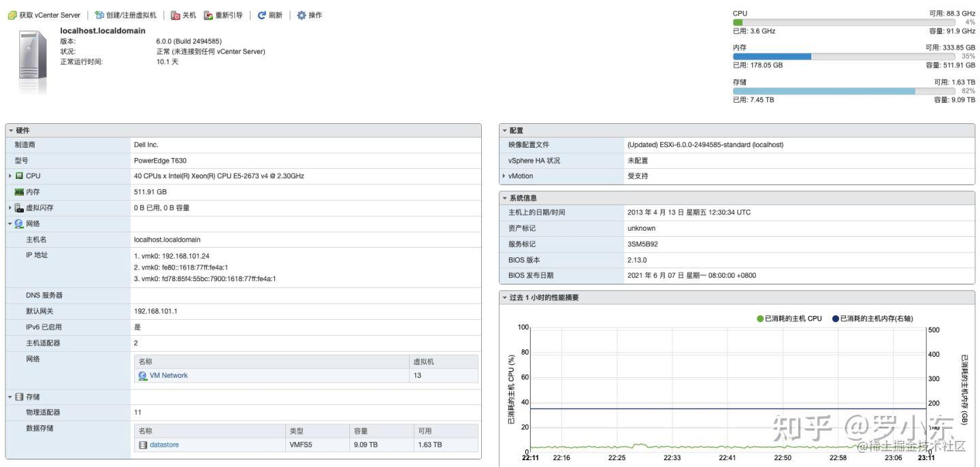The height and width of the screenshot is (467, 980).
Task: Collapse the 过去 1 小时的性能摘要 panel
Action: [505, 297]
